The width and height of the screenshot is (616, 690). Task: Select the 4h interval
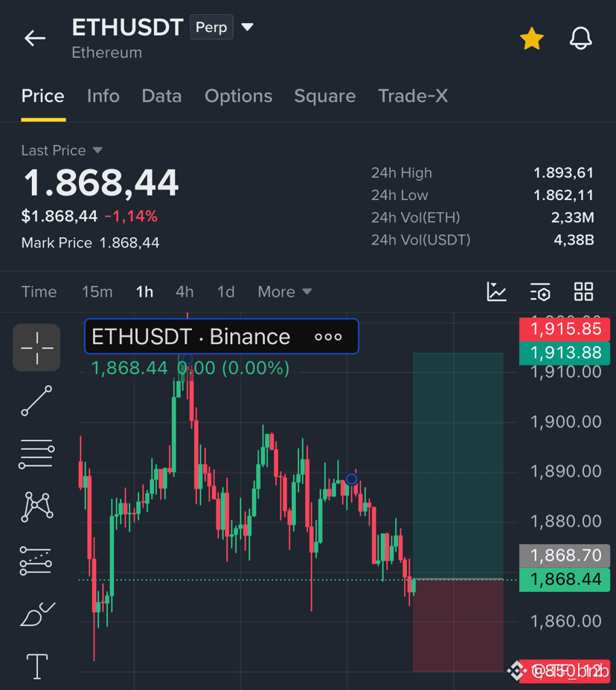tap(185, 291)
